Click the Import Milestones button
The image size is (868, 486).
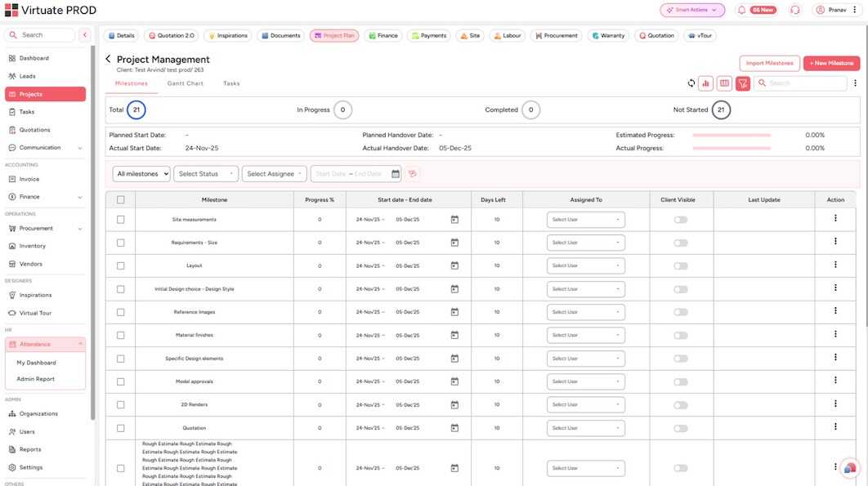769,63
